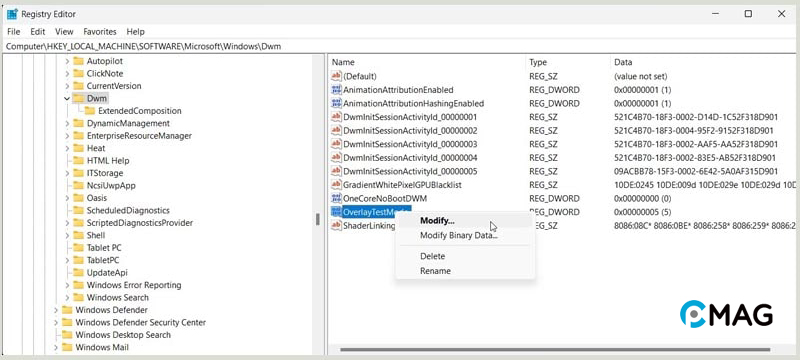Click the ExtendedComposition folder icon
Image resolution: width=800 pixels, height=360 pixels.
point(90,111)
